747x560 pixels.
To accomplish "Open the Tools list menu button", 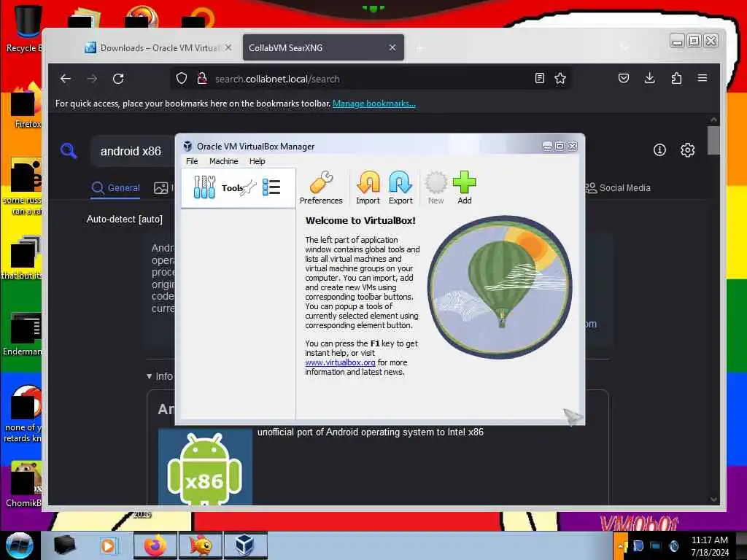I will coord(271,187).
